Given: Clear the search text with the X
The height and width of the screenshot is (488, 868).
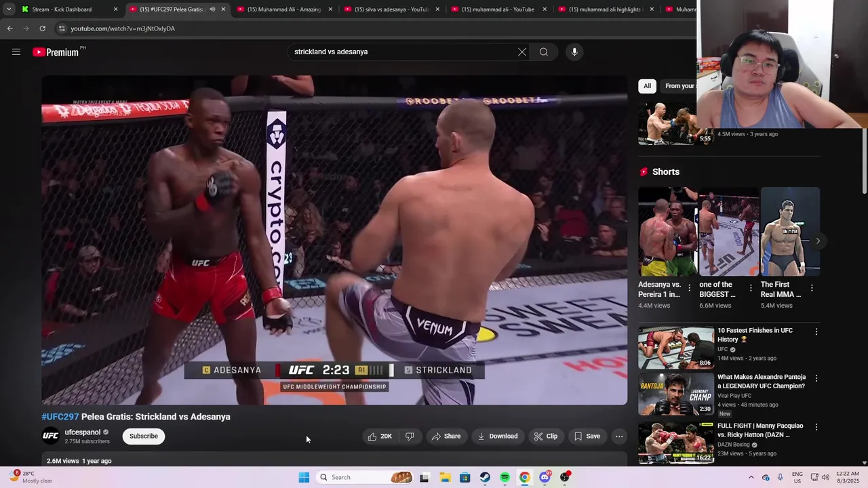Looking at the screenshot, I should pos(522,52).
